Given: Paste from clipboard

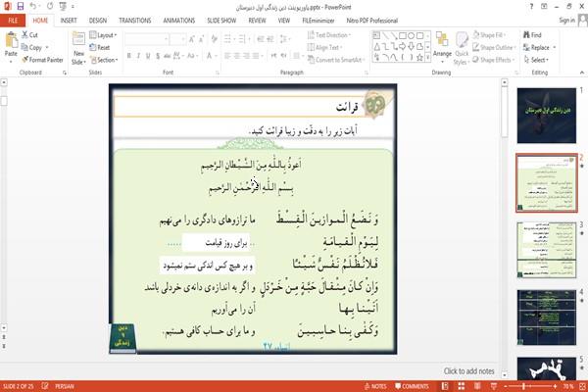Looking at the screenshot, I should point(11,45).
